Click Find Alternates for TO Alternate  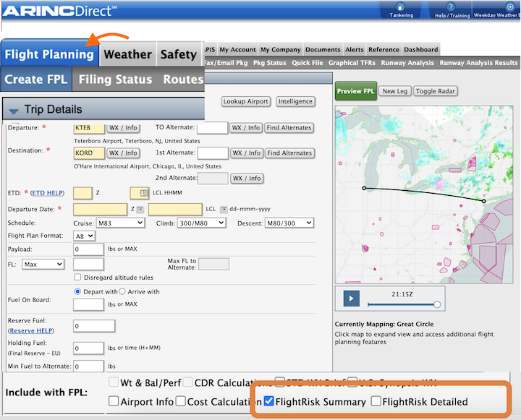[289, 127]
